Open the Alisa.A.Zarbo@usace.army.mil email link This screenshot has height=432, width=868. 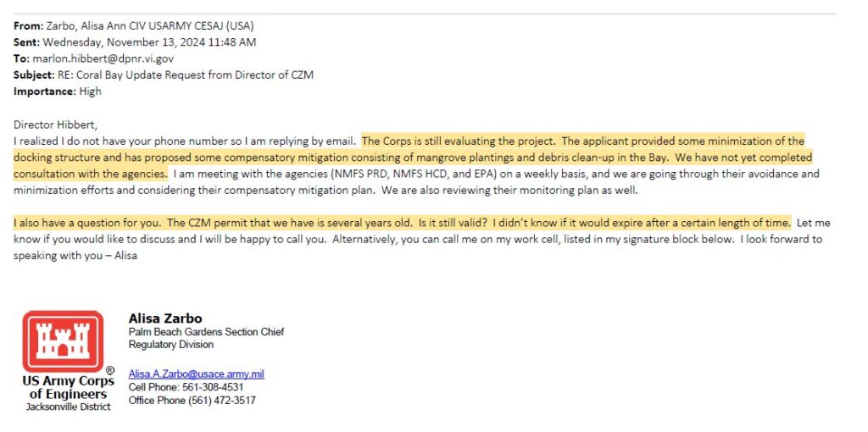click(x=196, y=374)
